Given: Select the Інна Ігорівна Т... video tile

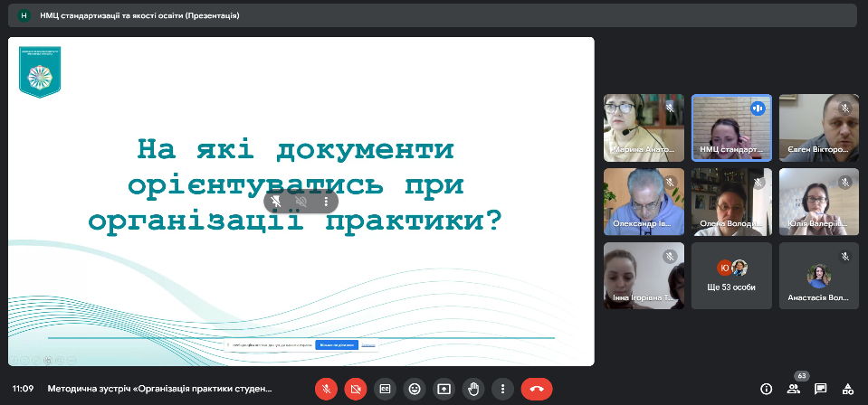Looking at the screenshot, I should 644,276.
